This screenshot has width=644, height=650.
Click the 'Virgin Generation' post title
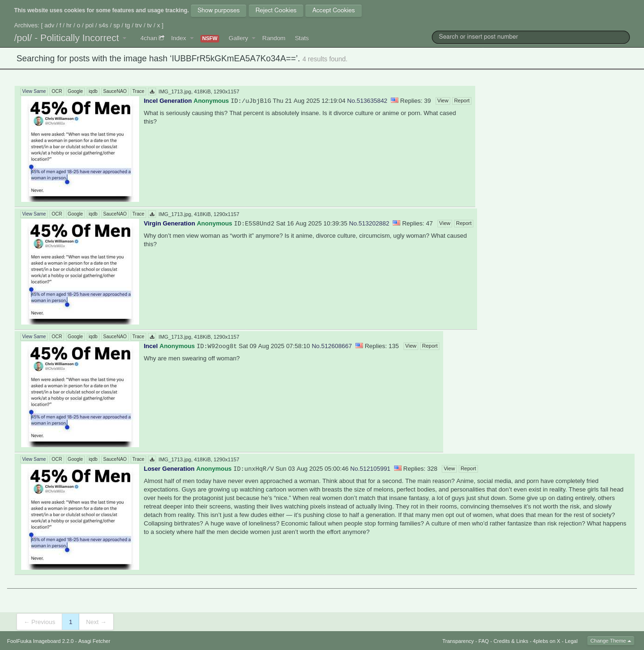[169, 224]
